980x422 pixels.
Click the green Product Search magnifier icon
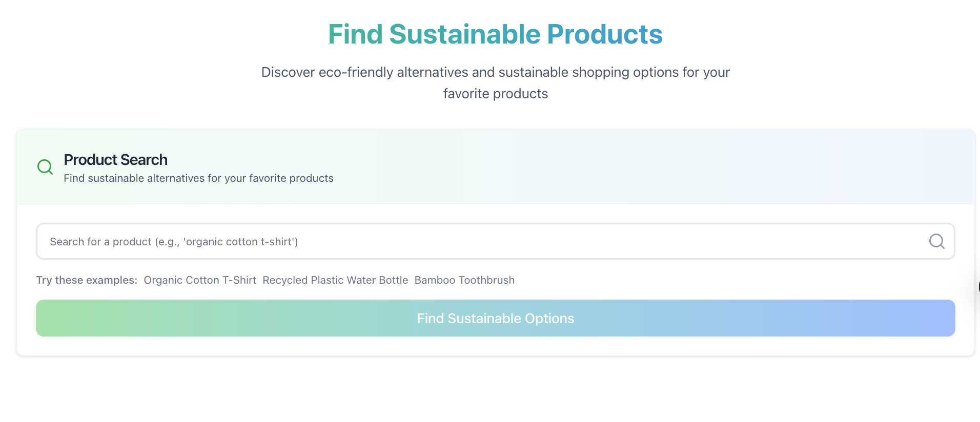45,167
